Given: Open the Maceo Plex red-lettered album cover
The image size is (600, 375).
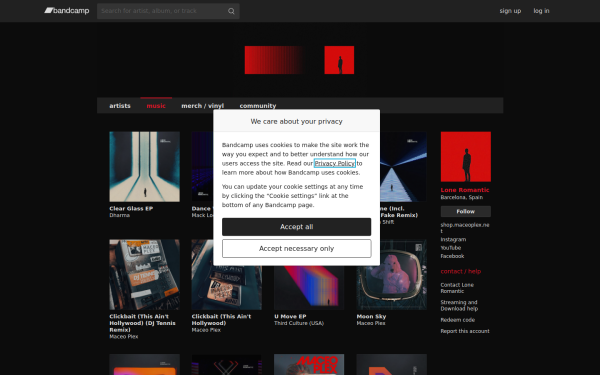Looking at the screenshot, I should coord(309,364).
